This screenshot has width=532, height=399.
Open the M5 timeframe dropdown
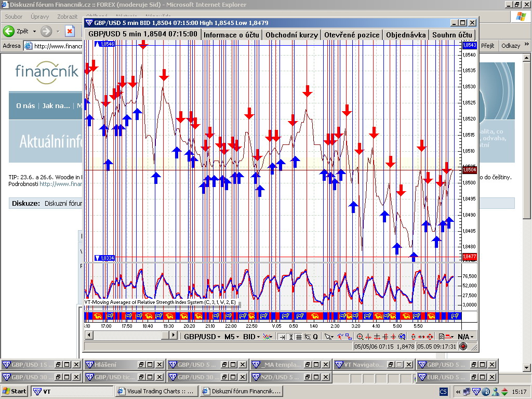(x=231, y=337)
